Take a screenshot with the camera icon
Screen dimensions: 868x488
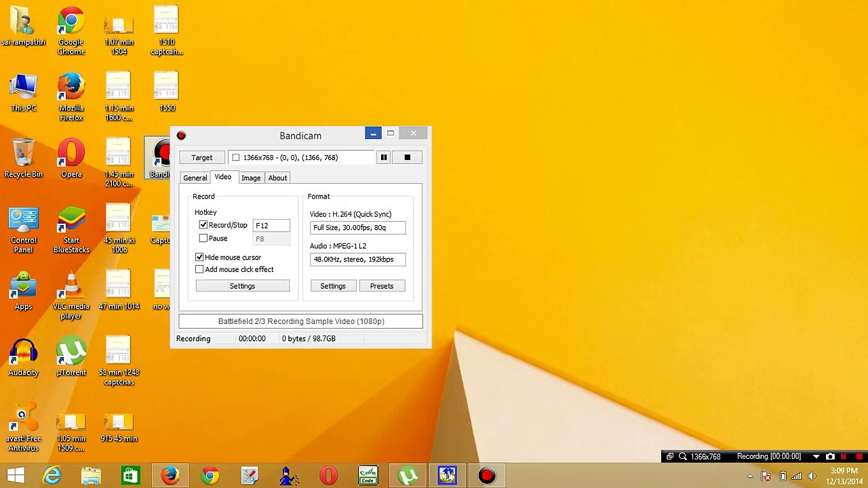[830, 457]
